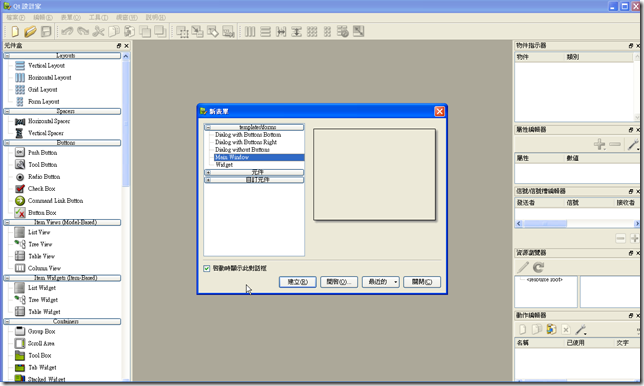Click the Undo arrow in toolbar
This screenshot has height=386, width=644.
tap(67, 31)
